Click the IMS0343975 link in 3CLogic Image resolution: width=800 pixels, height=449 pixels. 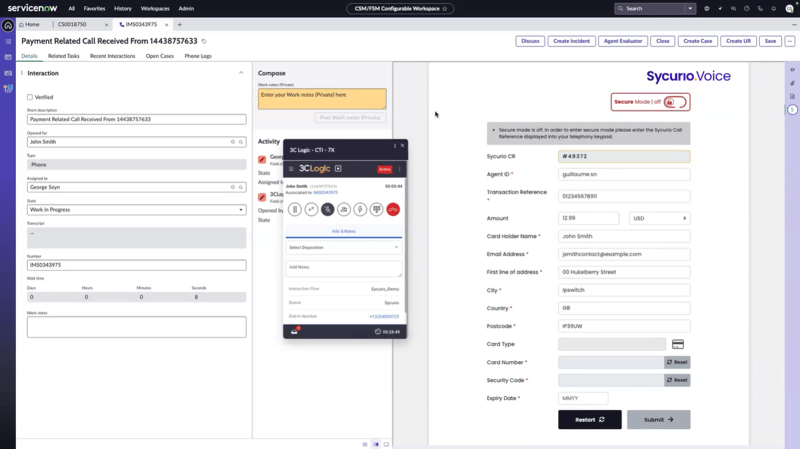(326, 192)
